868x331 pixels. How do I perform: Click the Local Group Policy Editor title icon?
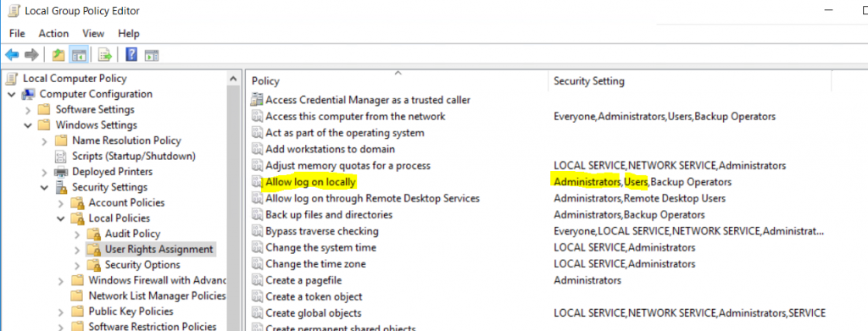point(15,11)
